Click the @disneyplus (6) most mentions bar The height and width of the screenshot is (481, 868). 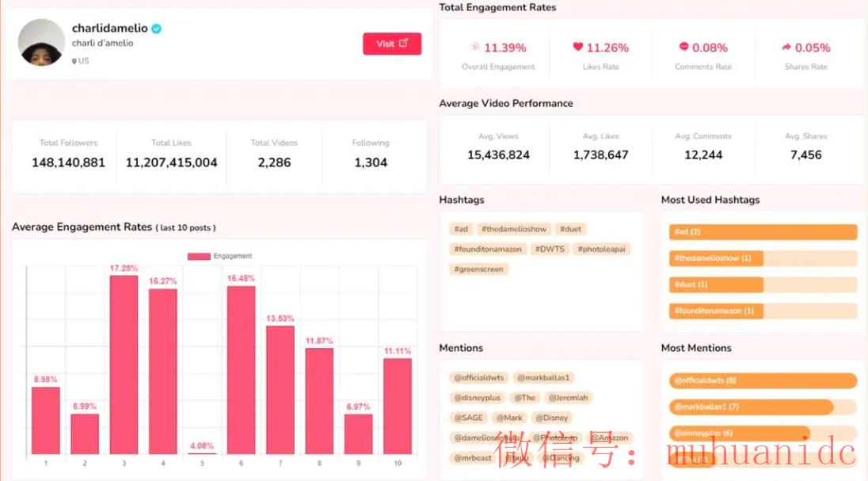pos(763,433)
